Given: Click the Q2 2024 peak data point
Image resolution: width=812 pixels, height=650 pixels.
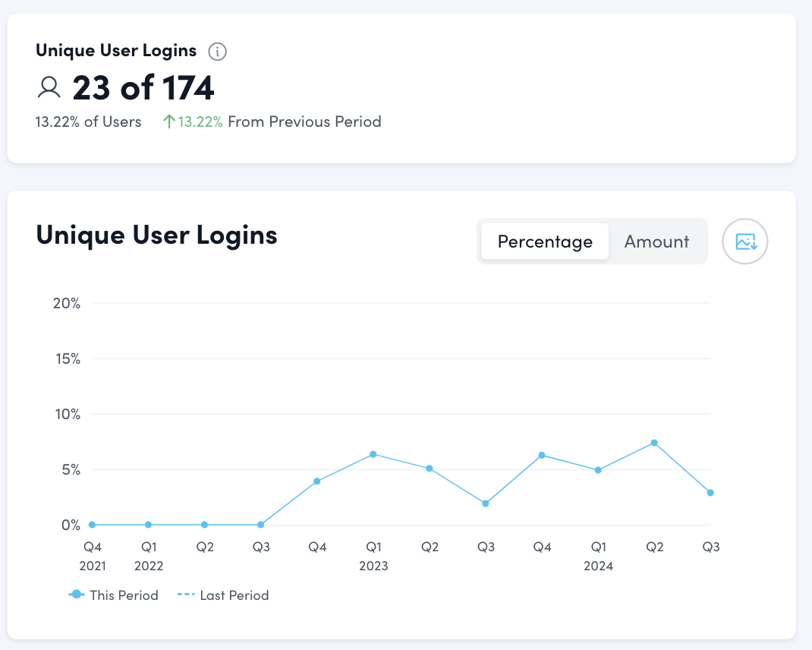Looking at the screenshot, I should click(654, 443).
